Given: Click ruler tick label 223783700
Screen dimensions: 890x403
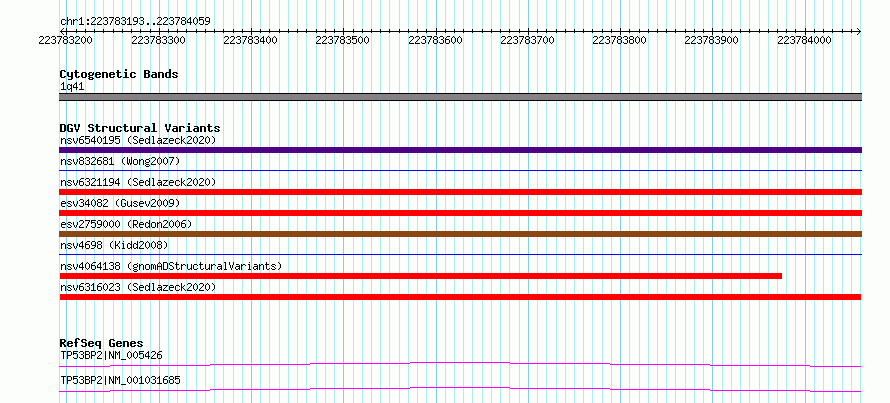Looking at the screenshot, I should [527, 40].
